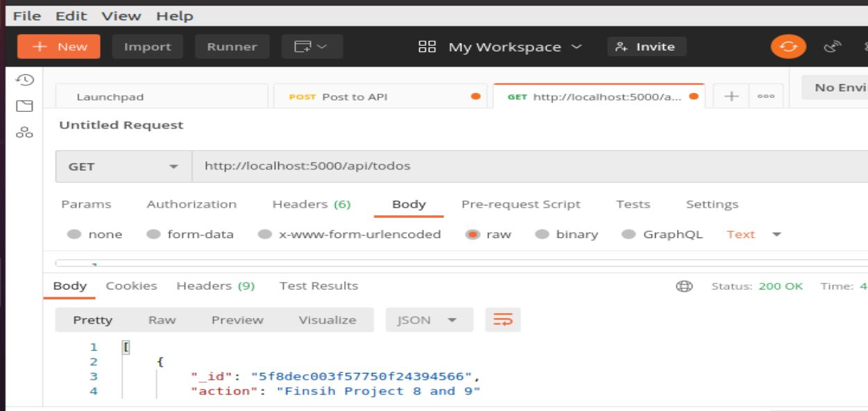868x411 pixels.
Task: Toggle the wrap lines icon
Action: (502, 320)
